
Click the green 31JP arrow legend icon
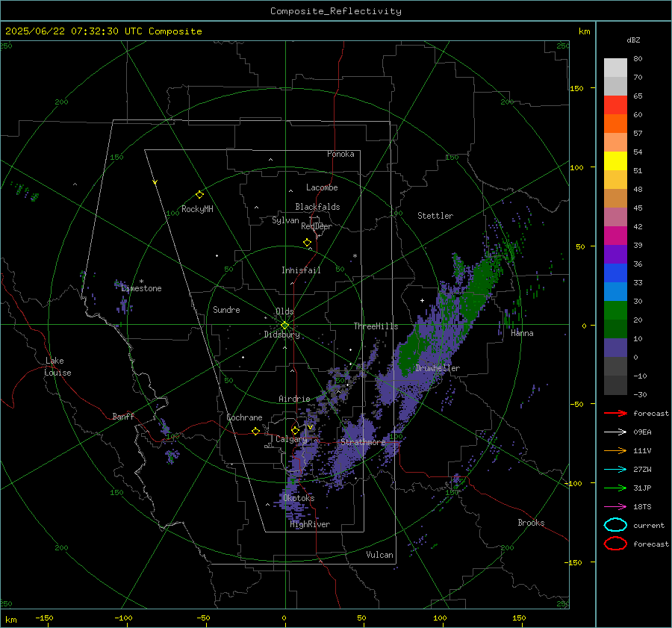coord(615,488)
